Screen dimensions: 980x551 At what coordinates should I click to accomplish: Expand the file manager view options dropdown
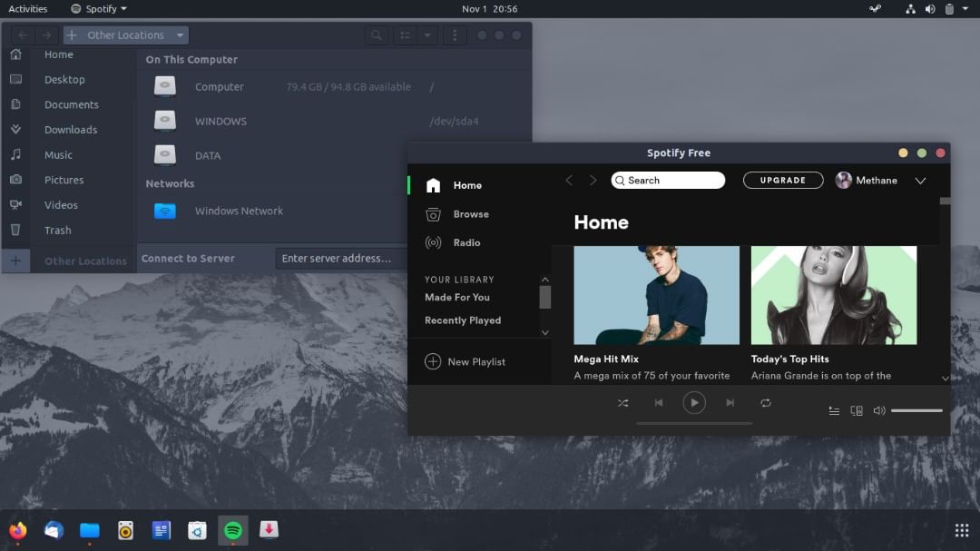pos(427,35)
